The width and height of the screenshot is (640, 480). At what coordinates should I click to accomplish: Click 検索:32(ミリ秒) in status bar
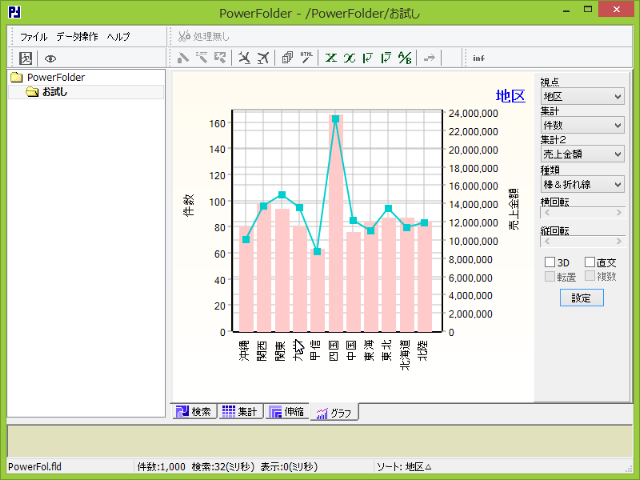point(223,467)
